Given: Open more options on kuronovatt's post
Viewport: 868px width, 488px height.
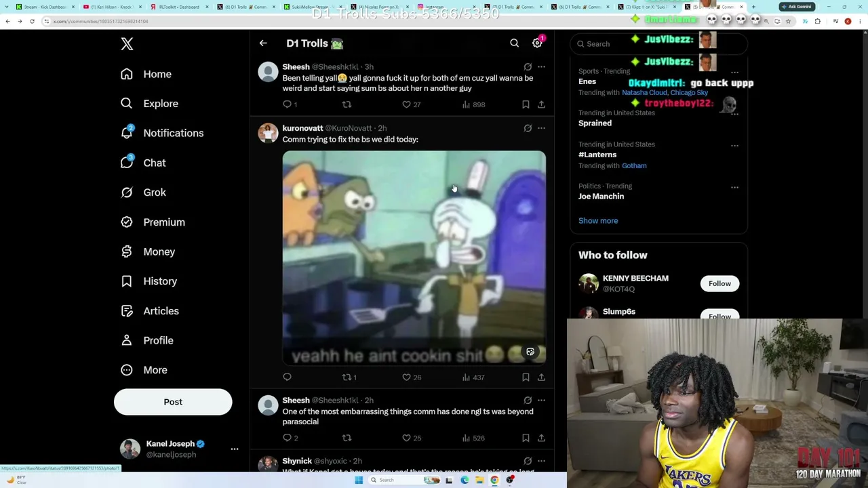Looking at the screenshot, I should 541,128.
